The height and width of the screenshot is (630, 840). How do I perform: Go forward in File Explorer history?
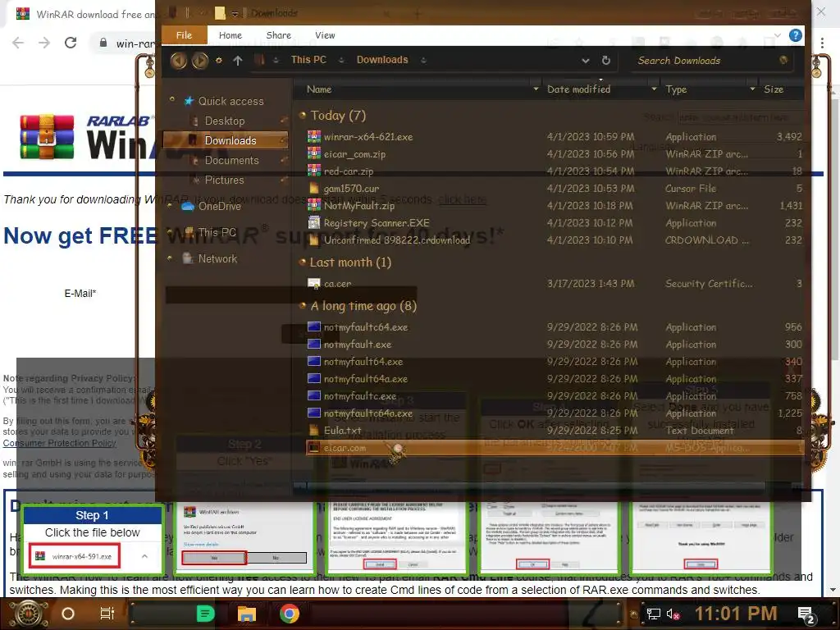point(200,60)
